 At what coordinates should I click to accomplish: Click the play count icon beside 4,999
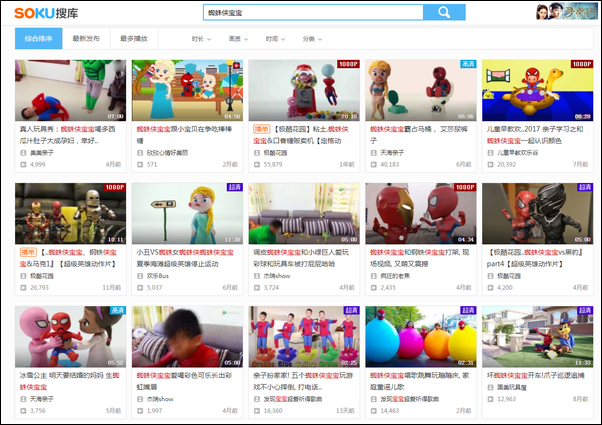point(23,165)
